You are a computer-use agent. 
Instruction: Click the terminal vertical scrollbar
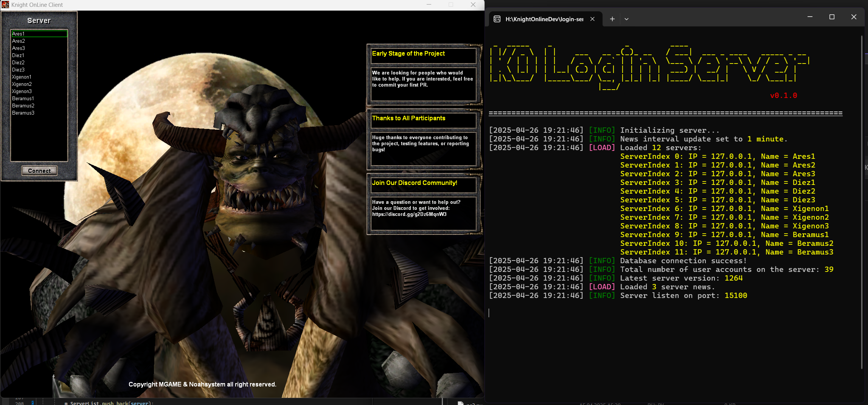point(862,189)
